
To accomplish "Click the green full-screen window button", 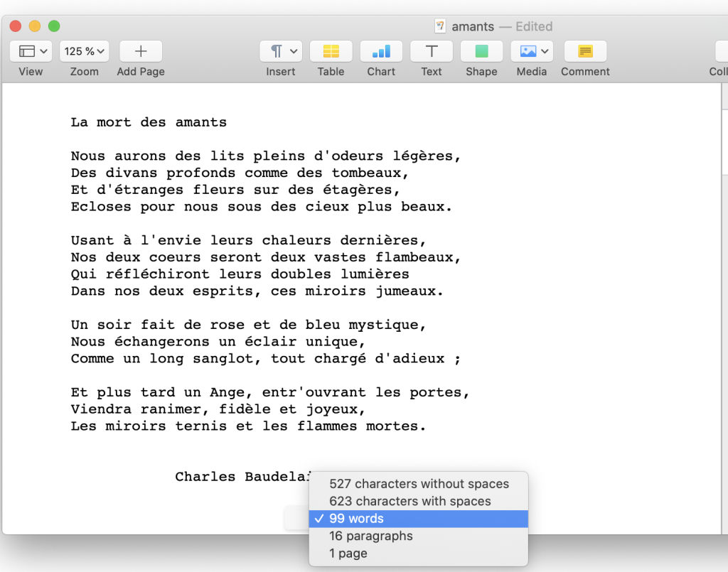I will tap(54, 26).
